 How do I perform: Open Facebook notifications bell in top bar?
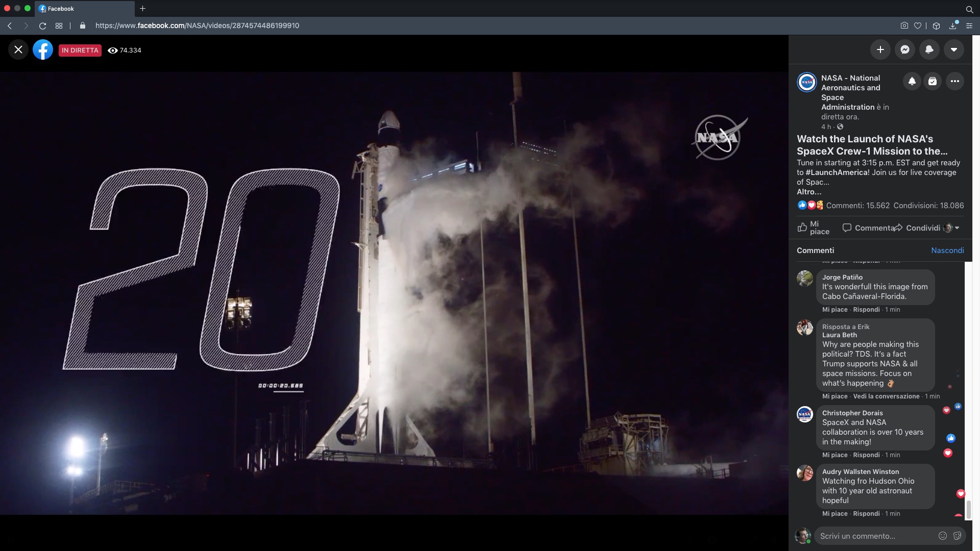click(x=929, y=49)
